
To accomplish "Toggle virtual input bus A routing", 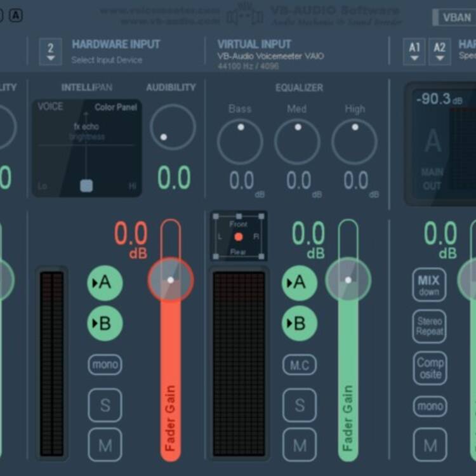I will (x=300, y=283).
